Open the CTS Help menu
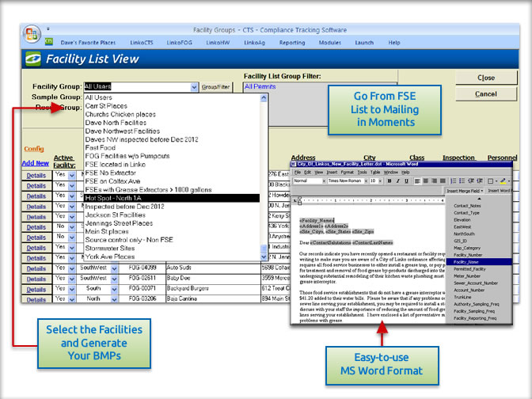 394,43
